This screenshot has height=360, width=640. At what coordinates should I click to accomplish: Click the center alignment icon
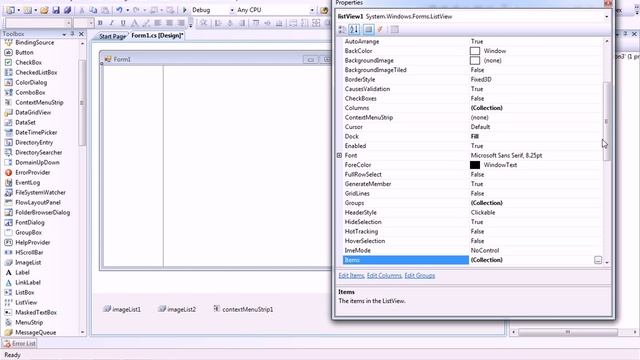[169, 23]
